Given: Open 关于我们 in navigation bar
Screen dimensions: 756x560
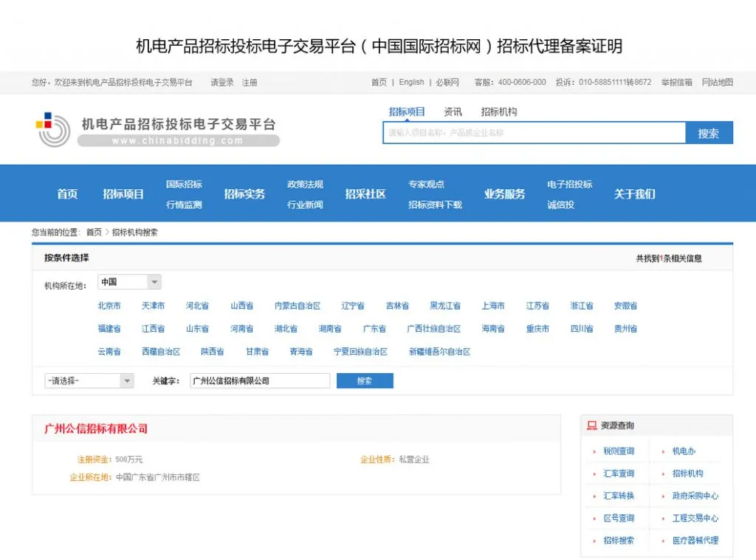Looking at the screenshot, I should click(634, 194).
